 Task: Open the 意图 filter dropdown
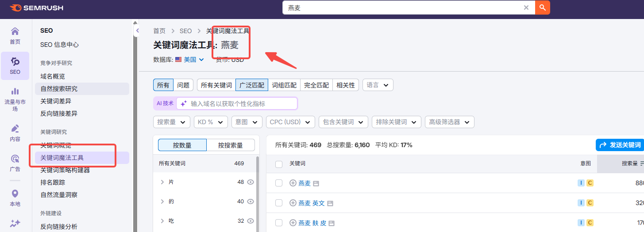point(247,122)
